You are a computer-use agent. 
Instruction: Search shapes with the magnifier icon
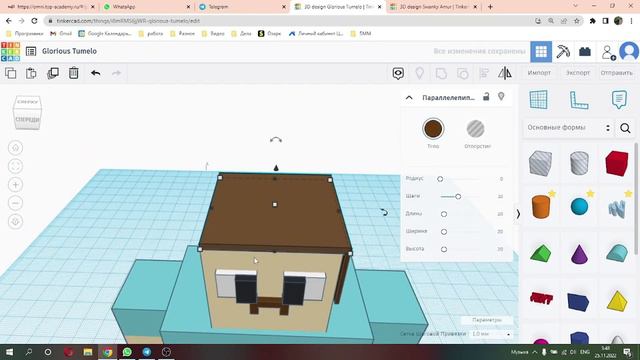625,128
